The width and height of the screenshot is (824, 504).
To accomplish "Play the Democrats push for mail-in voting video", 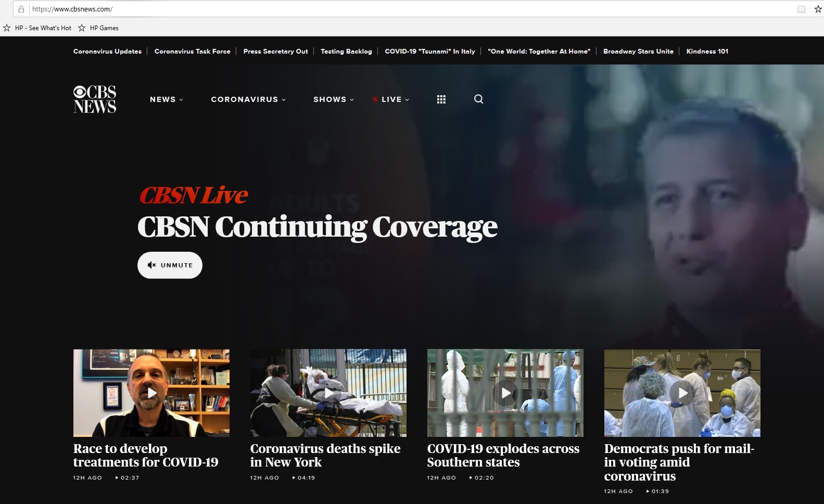I will point(682,393).
